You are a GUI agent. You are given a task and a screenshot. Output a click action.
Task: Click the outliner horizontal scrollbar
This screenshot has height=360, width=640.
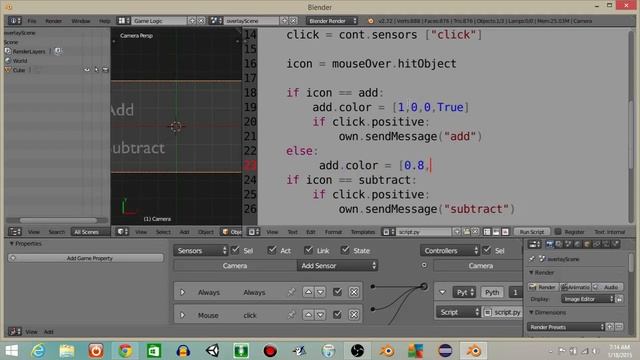pyautogui.click(x=58, y=220)
